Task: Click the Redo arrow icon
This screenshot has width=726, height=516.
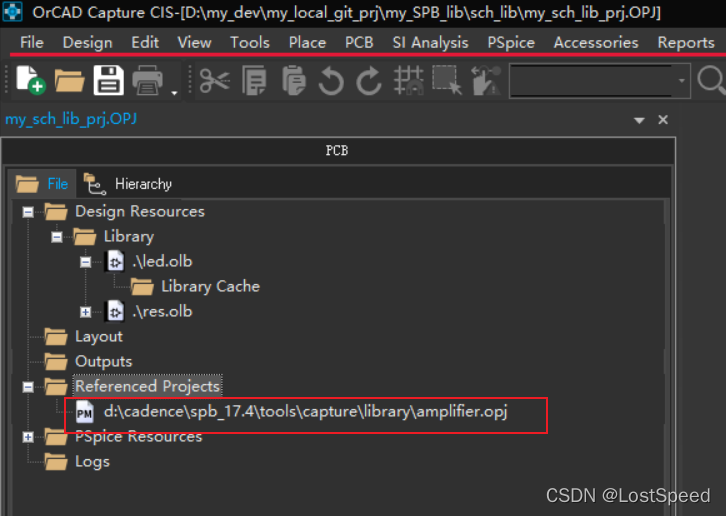Action: [x=369, y=81]
